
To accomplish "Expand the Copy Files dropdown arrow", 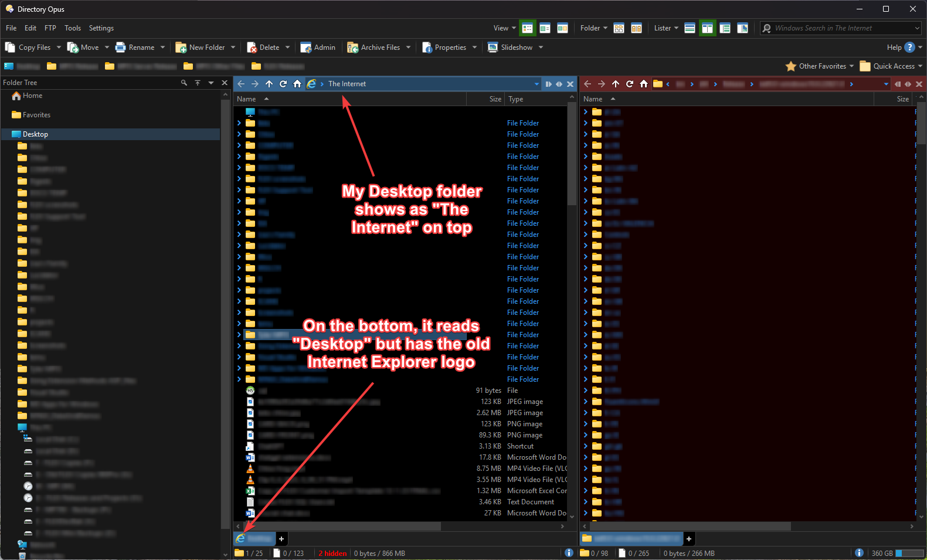I will click(x=59, y=47).
